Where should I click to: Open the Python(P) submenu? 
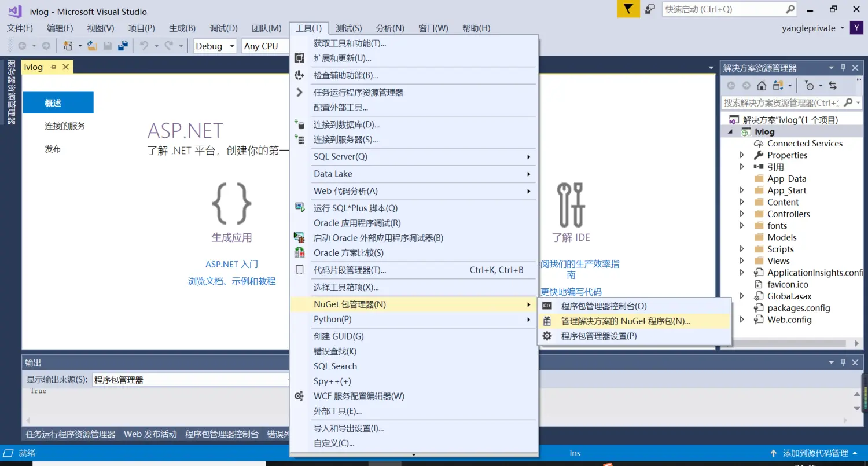coord(414,320)
